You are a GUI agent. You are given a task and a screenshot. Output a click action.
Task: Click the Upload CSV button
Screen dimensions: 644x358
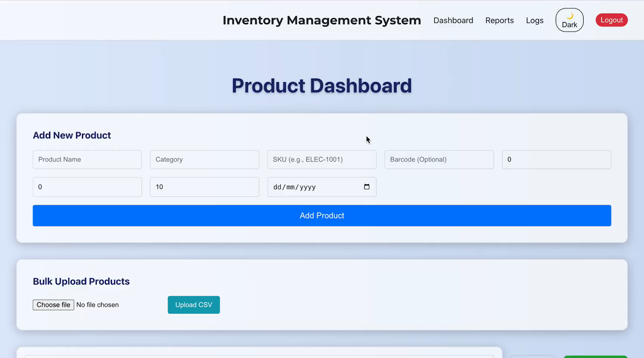click(x=194, y=305)
